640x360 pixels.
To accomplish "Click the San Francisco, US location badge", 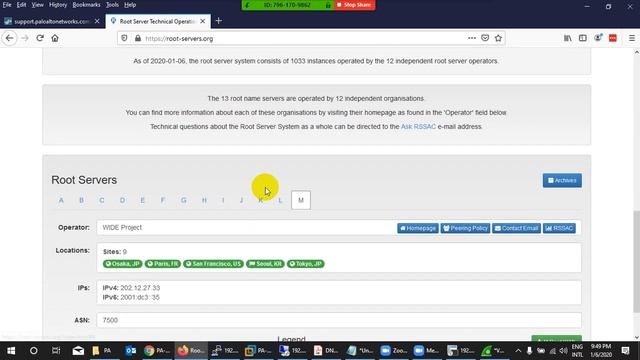I will pyautogui.click(x=213, y=264).
